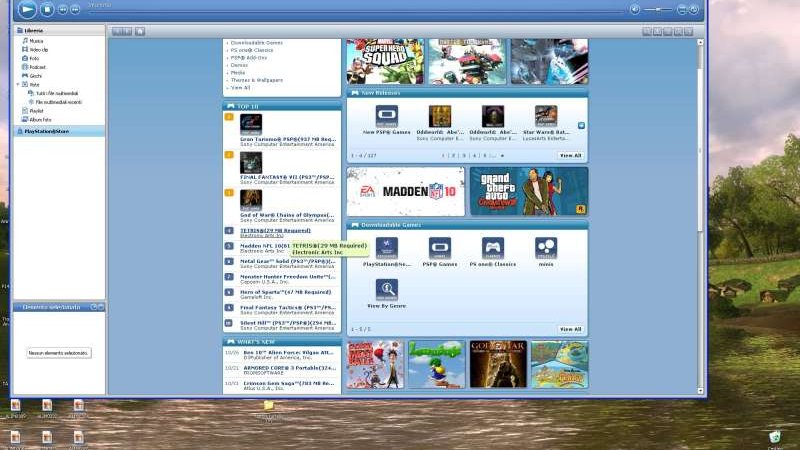Image resolution: width=800 pixels, height=450 pixels.
Task: Click View All in New Releases
Action: [x=570, y=156]
